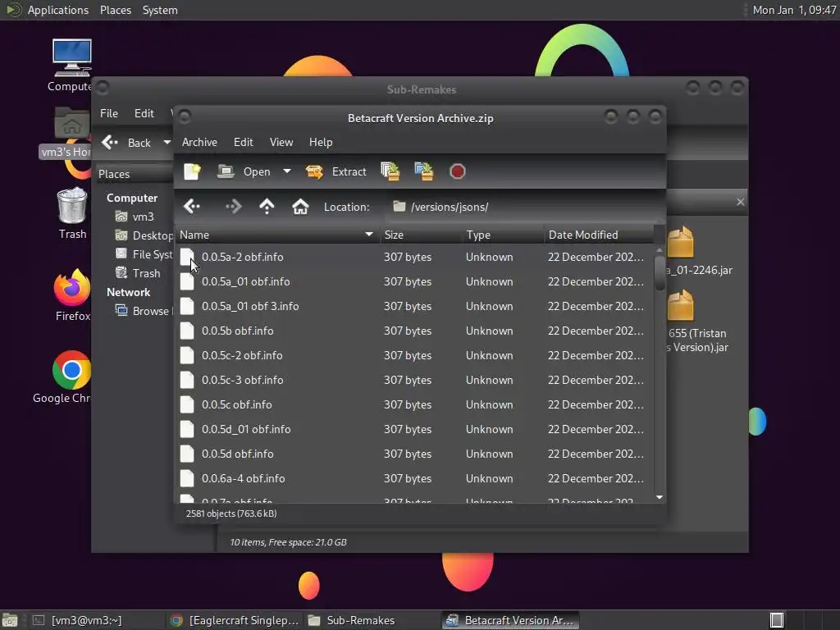The height and width of the screenshot is (630, 840).
Task: Launch Firefox from the desktop
Action: pyautogui.click(x=72, y=288)
